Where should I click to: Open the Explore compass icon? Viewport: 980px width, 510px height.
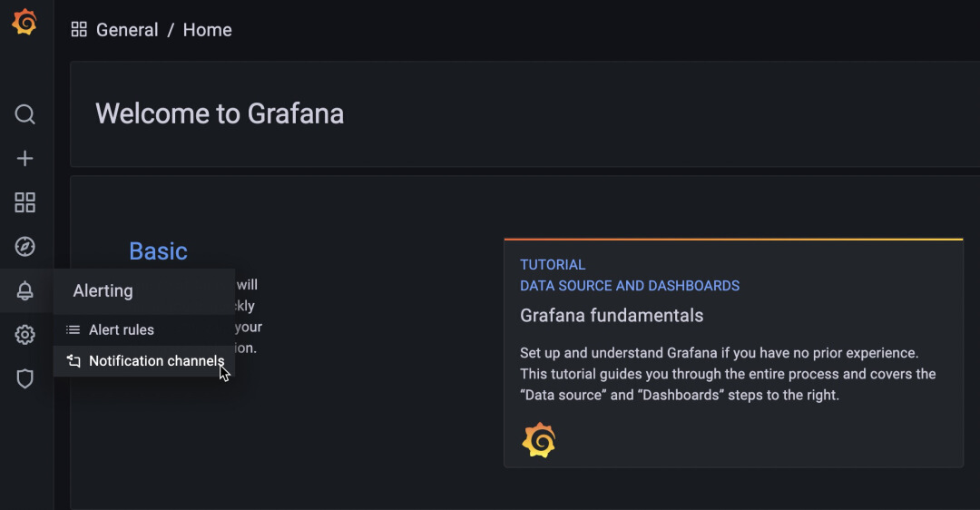point(25,246)
